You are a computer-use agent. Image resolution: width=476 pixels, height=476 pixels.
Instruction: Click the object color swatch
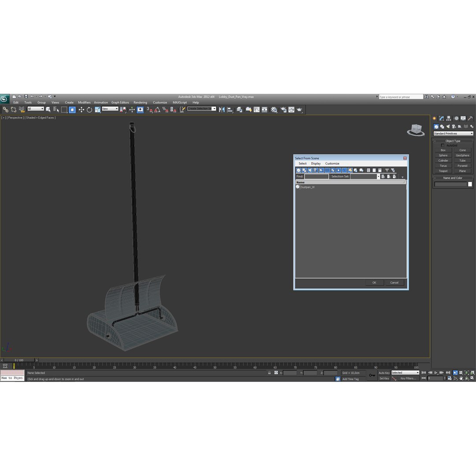pyautogui.click(x=470, y=184)
